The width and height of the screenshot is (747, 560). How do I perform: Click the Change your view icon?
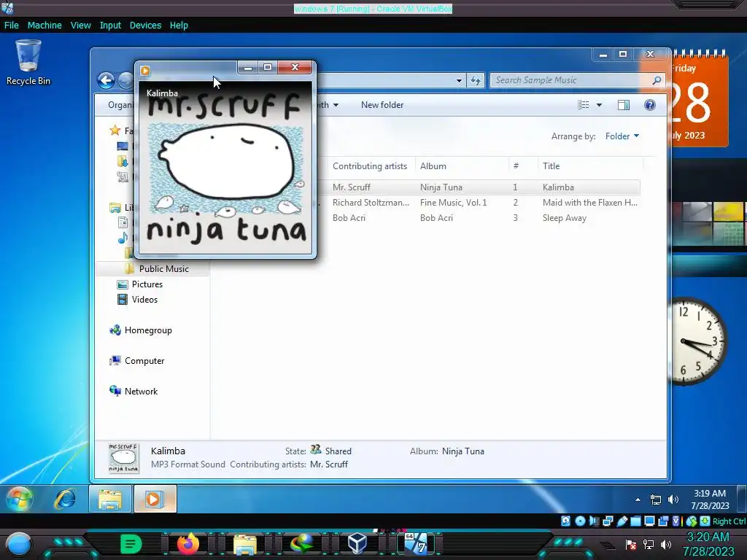tap(583, 105)
